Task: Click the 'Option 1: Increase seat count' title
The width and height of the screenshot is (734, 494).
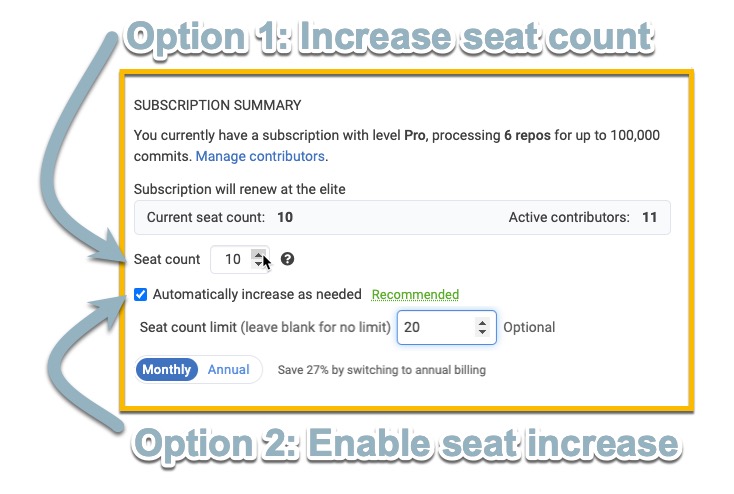Action: pos(390,37)
